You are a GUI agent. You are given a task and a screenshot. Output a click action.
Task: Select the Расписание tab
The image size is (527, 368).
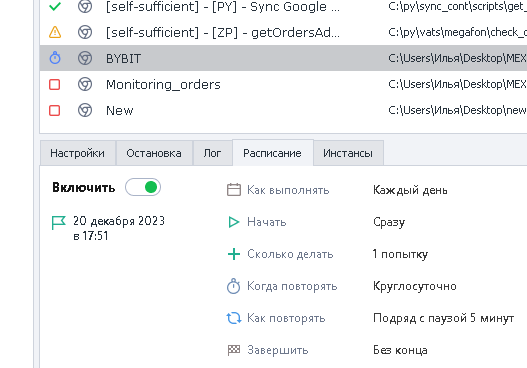click(x=273, y=153)
